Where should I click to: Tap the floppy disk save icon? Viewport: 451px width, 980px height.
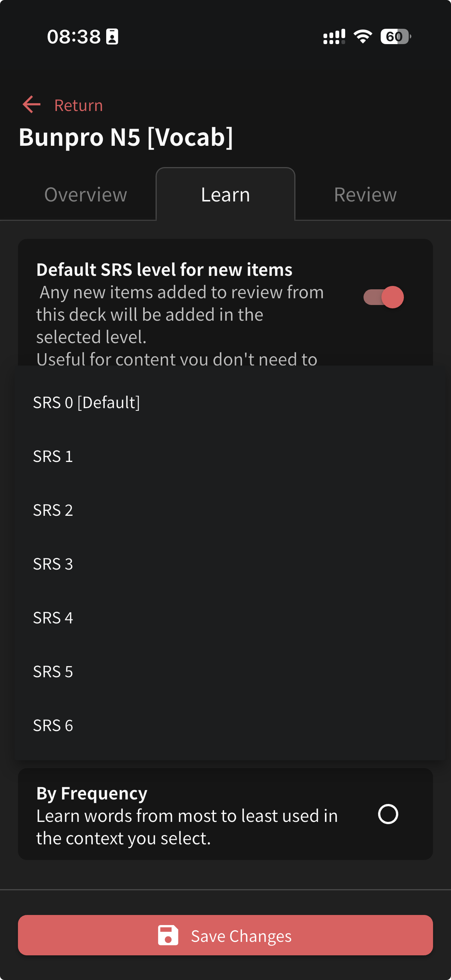point(168,935)
